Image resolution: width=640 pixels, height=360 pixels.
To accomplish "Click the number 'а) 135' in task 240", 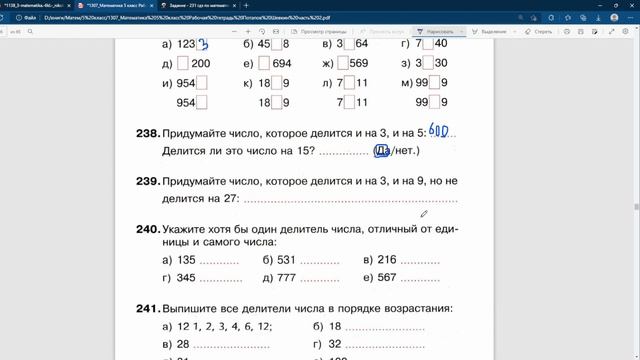I will (179, 260).
